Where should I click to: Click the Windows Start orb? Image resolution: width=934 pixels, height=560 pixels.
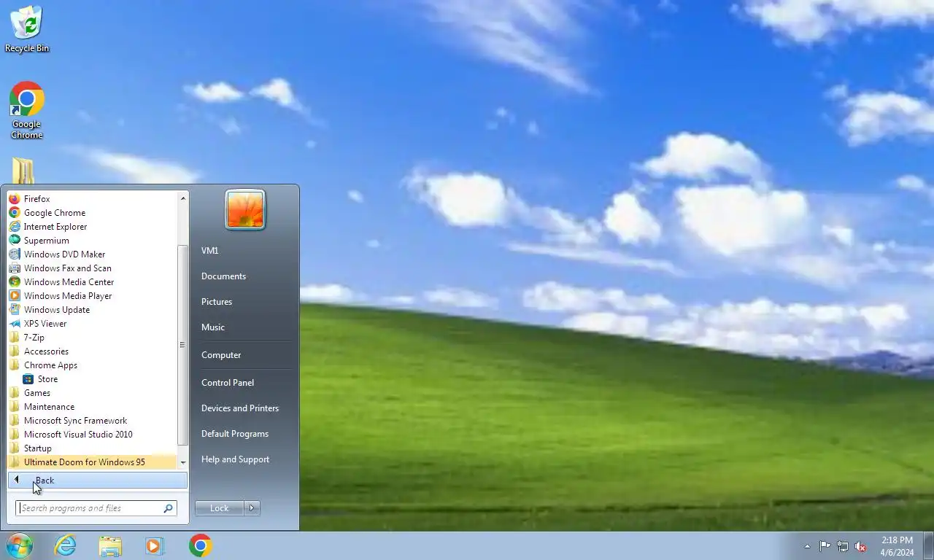20,545
